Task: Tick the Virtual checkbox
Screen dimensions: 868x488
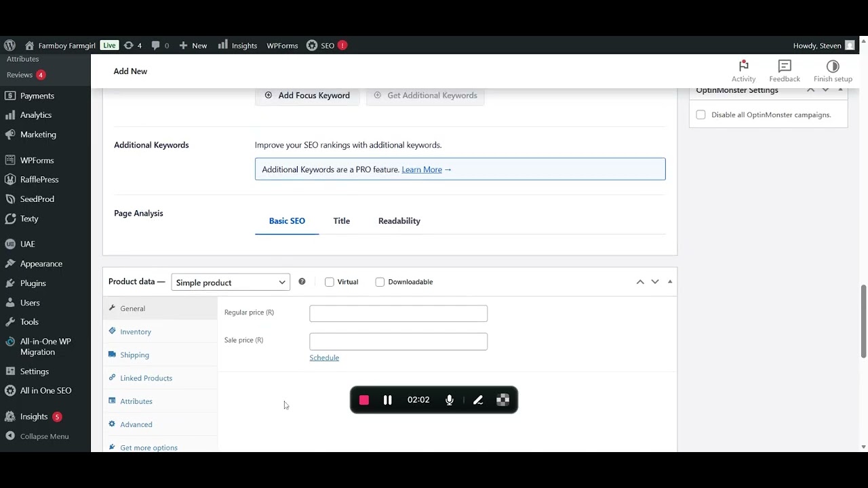Action: pos(330,282)
